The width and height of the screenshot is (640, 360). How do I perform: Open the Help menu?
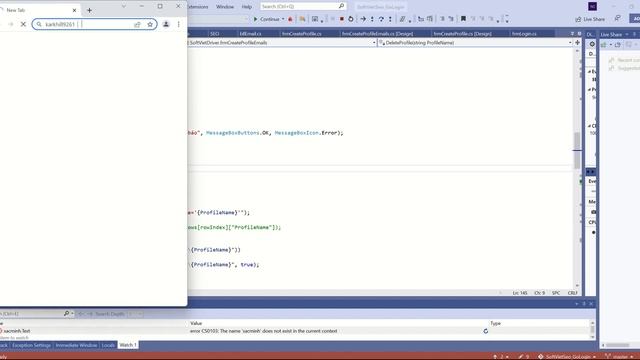pos(247,7)
